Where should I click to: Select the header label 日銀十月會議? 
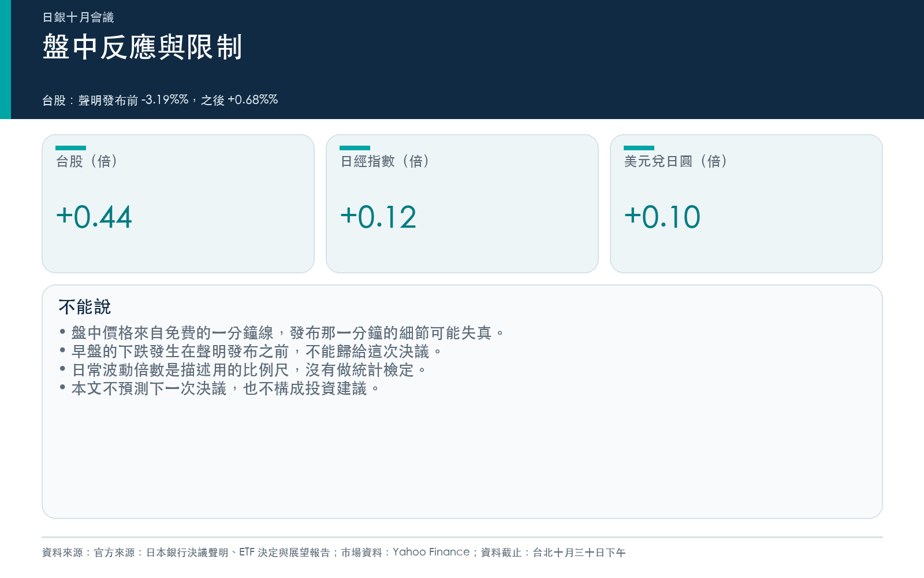point(78,17)
